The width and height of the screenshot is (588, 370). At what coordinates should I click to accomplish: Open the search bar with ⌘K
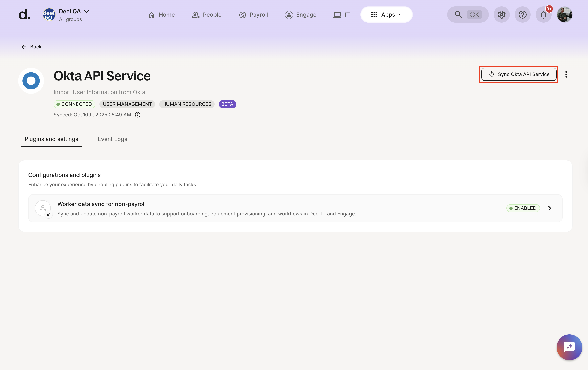tap(467, 15)
